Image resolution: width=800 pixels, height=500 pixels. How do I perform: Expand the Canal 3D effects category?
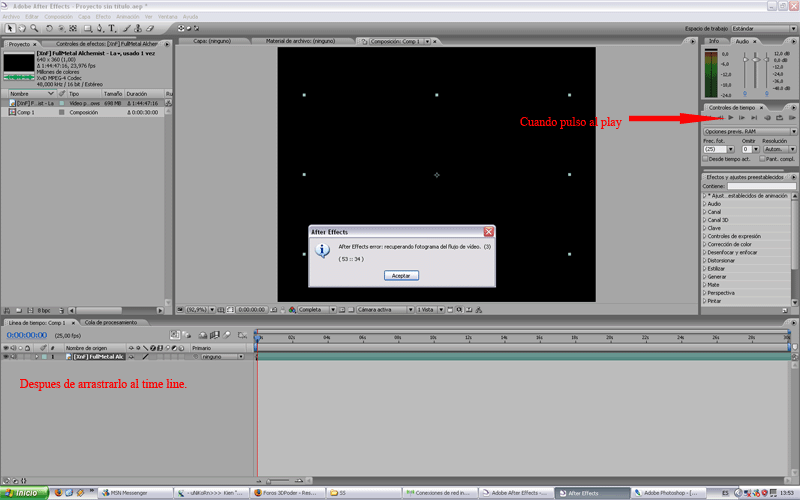point(705,220)
